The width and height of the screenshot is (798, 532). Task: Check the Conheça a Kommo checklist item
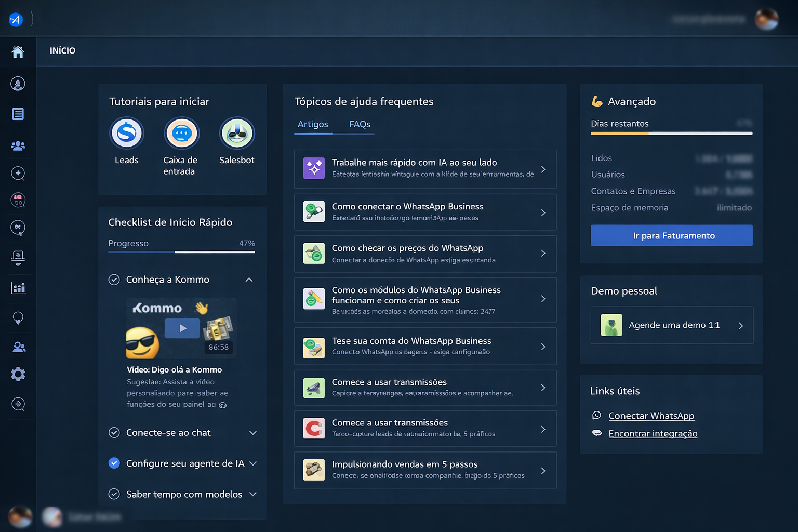(114, 280)
